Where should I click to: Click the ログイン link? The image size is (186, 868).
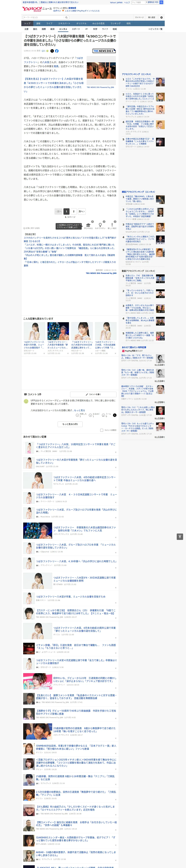pyautogui.click(x=57, y=11)
